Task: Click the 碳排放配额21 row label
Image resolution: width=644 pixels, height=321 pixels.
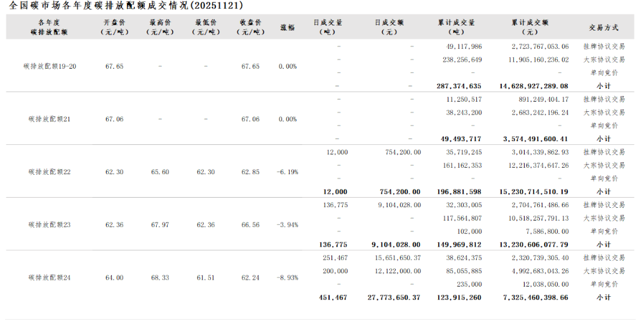Action: tap(50, 119)
